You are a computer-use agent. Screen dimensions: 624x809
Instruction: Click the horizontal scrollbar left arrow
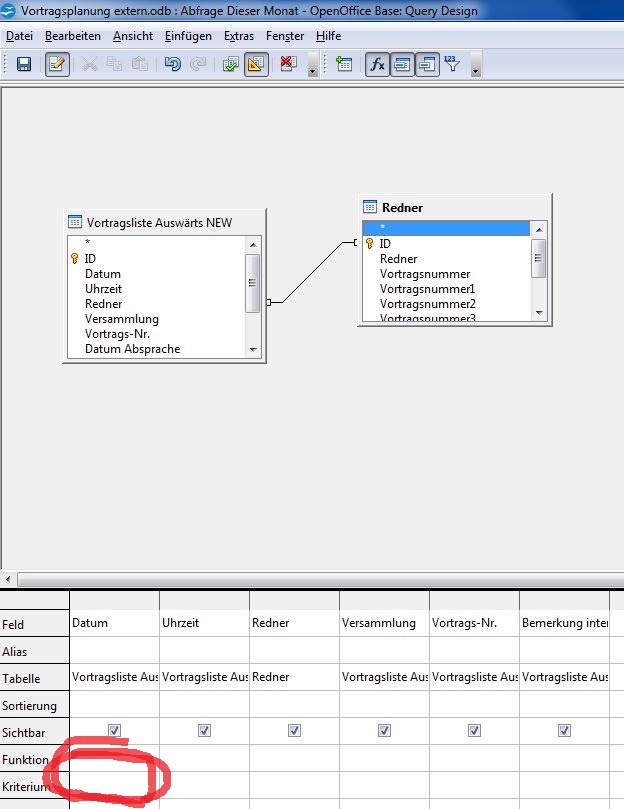8,579
